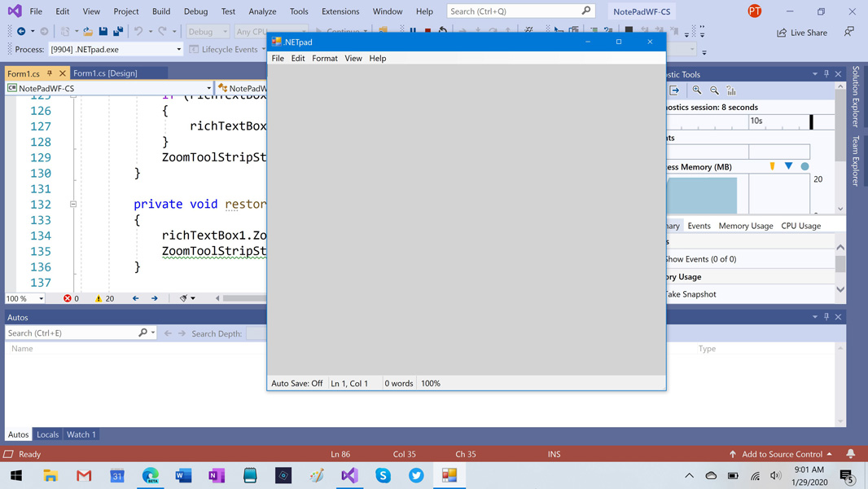Click the Live Share button
The width and height of the screenshot is (868, 489).
point(802,33)
